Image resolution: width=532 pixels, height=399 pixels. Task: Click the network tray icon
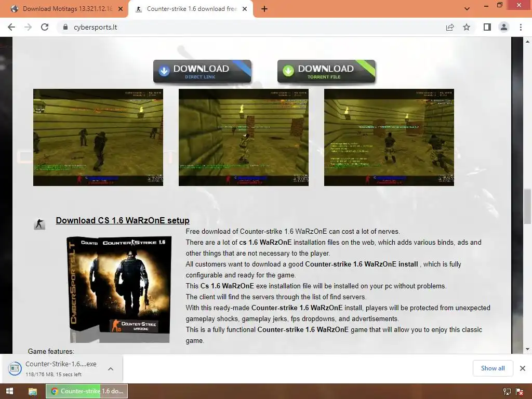click(507, 392)
